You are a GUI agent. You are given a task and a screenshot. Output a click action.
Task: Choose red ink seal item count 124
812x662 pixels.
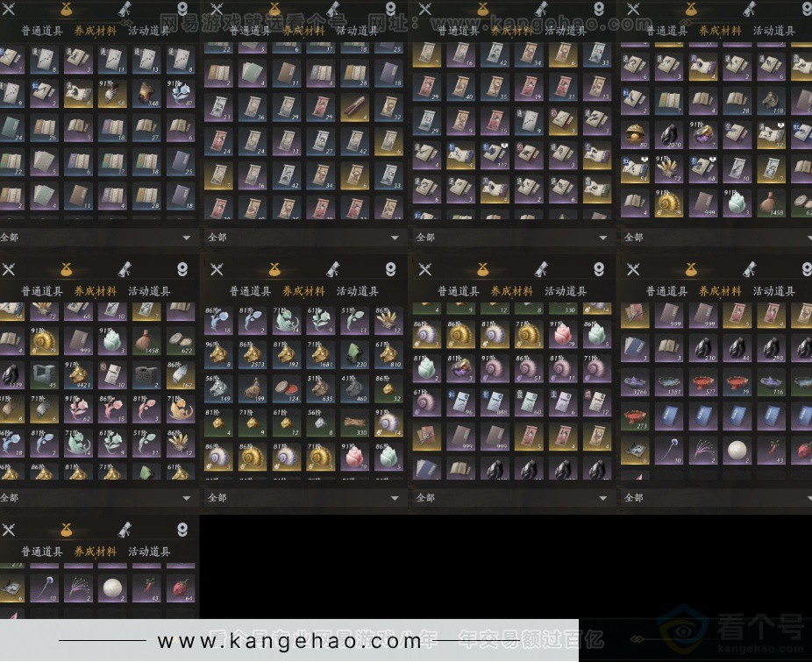click(287, 388)
